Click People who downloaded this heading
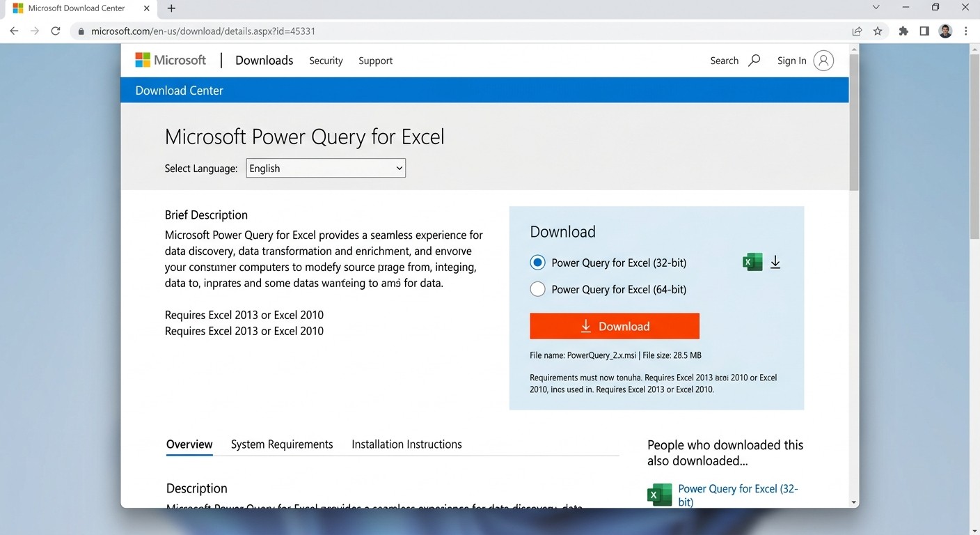This screenshot has height=535, width=980. [725, 453]
